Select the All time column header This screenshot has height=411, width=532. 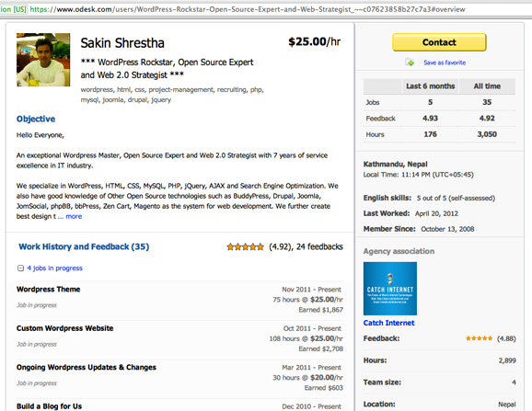click(x=487, y=86)
